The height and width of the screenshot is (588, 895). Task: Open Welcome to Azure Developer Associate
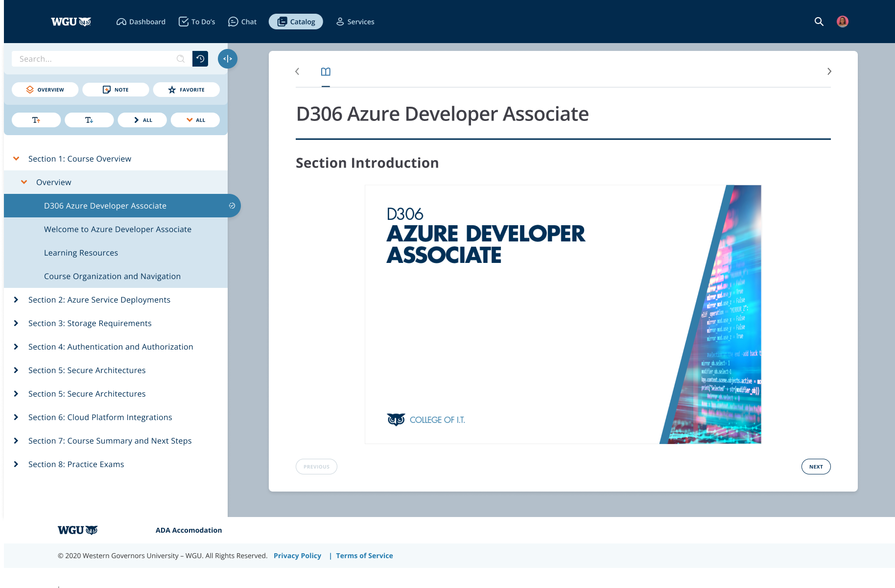click(118, 229)
